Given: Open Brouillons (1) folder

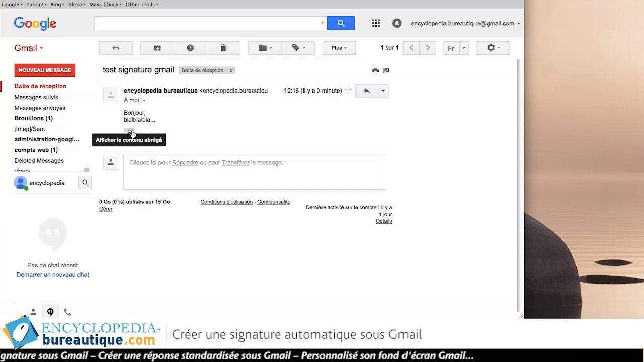Looking at the screenshot, I should 33,118.
